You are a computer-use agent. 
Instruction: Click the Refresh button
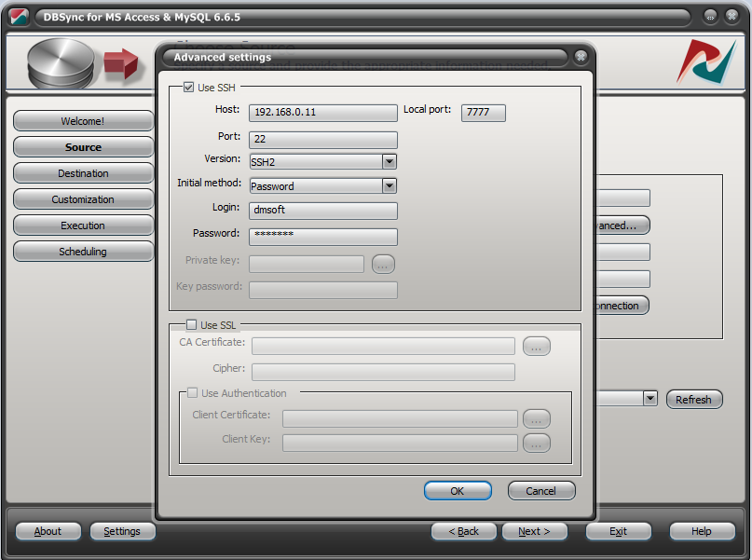pos(694,400)
